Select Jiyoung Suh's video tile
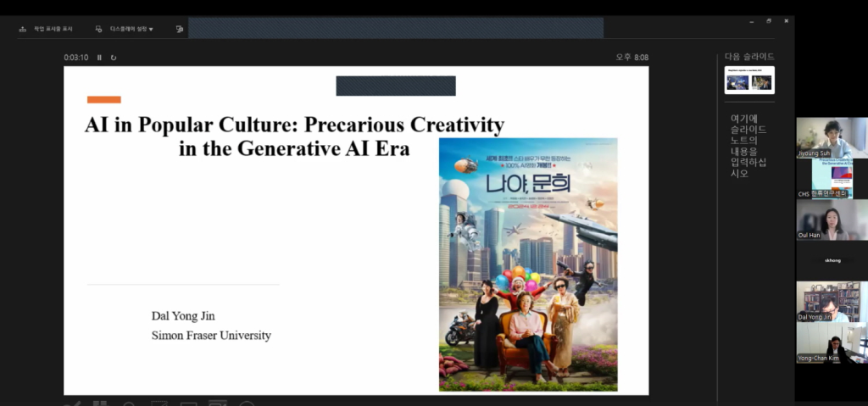Image resolution: width=868 pixels, height=406 pixels. click(832, 138)
